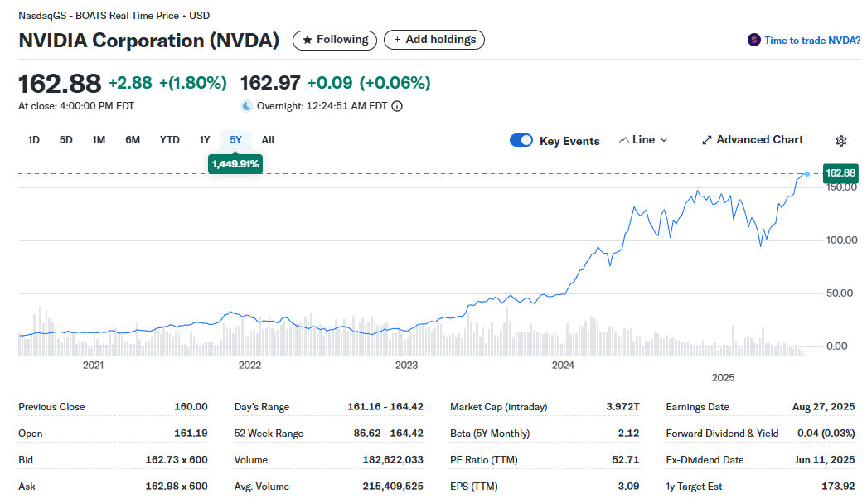Click the star icon in Following
Image resolution: width=867 pixels, height=504 pixels.
(x=308, y=40)
